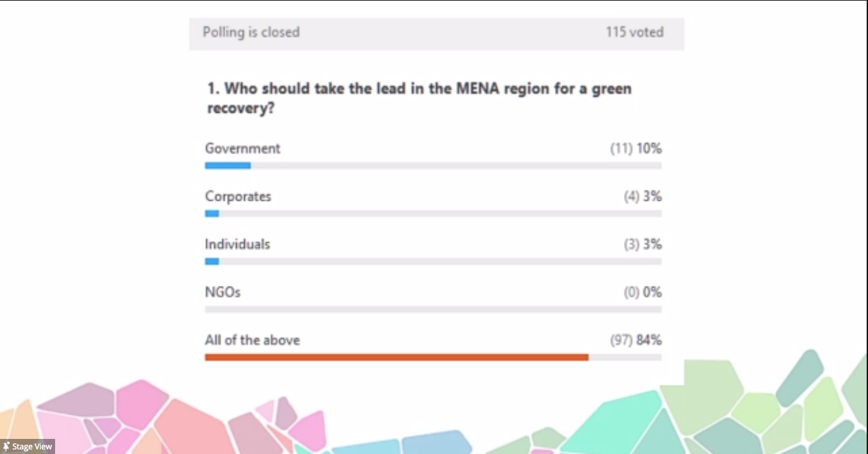The height and width of the screenshot is (454, 868).
Task: Click the (97) 84% result
Action: pos(636,340)
